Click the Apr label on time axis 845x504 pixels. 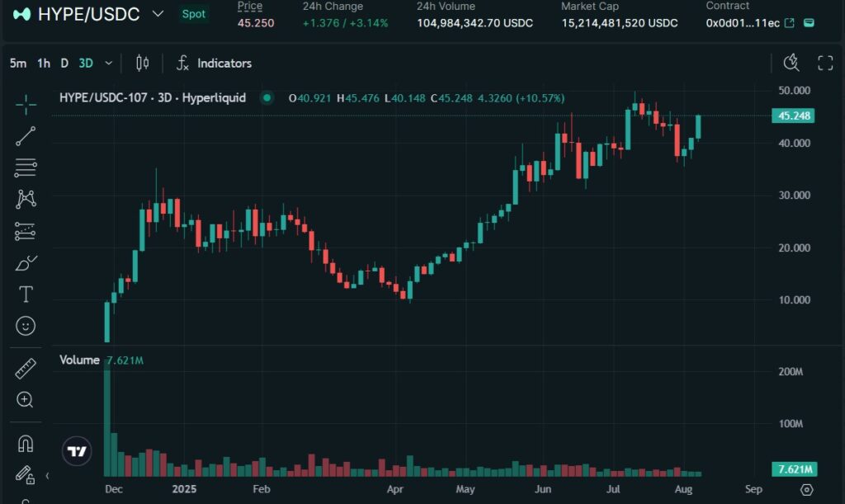[395, 489]
